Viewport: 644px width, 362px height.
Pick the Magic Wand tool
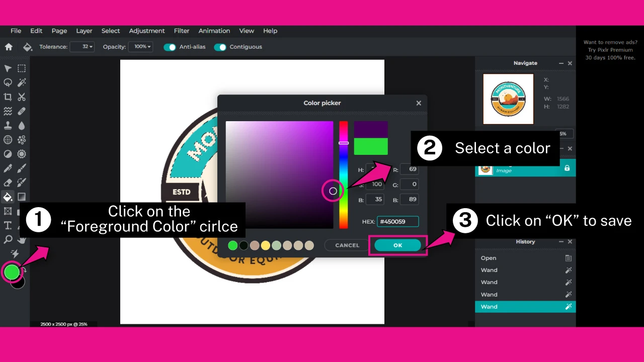(22, 82)
